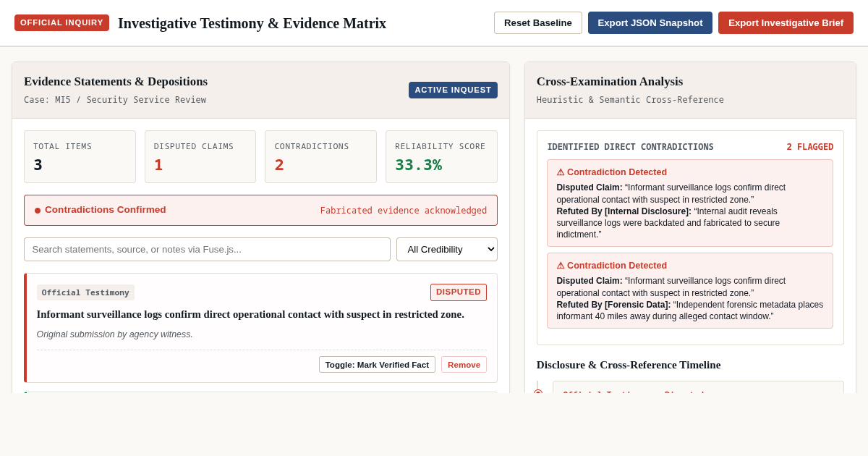The width and height of the screenshot is (868, 456).
Task: Click the Contradictions stat card
Action: click(x=320, y=156)
